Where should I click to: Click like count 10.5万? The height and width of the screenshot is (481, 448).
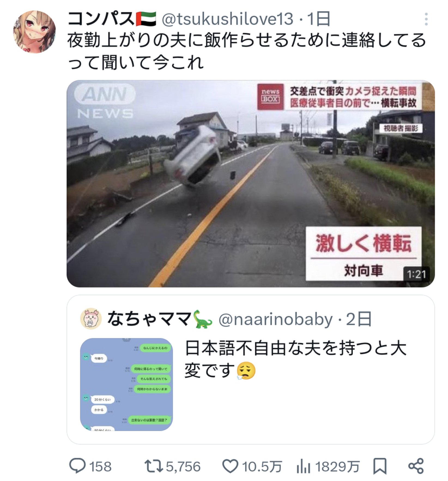(x=262, y=467)
